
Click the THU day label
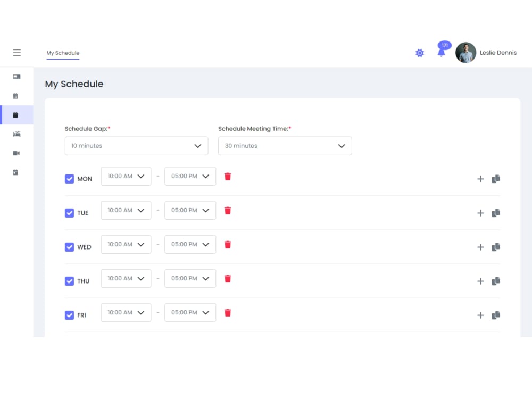click(x=83, y=281)
